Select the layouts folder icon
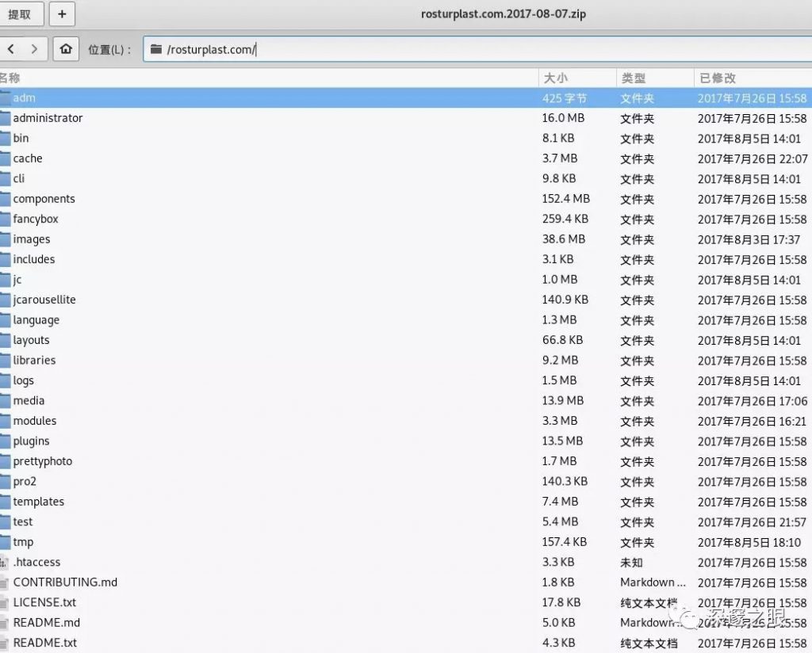The height and width of the screenshot is (653, 812). coord(6,340)
